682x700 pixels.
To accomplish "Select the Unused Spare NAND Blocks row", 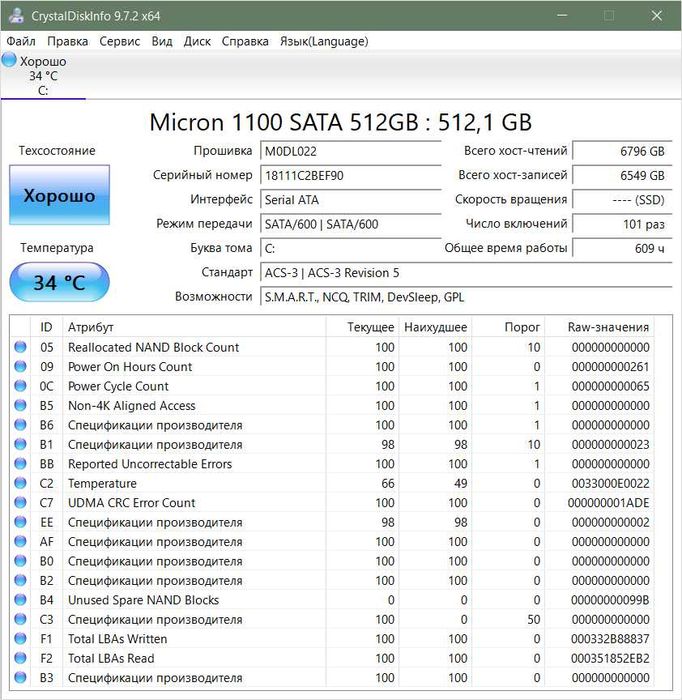I will point(332,600).
